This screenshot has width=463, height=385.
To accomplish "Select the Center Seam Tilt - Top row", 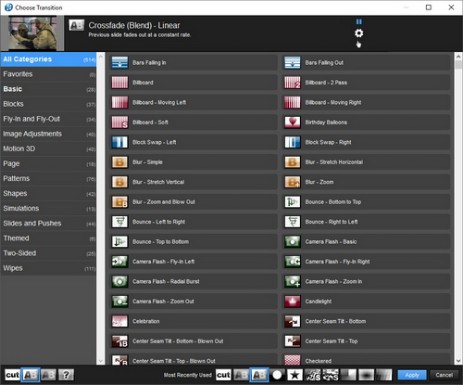I will (366, 341).
